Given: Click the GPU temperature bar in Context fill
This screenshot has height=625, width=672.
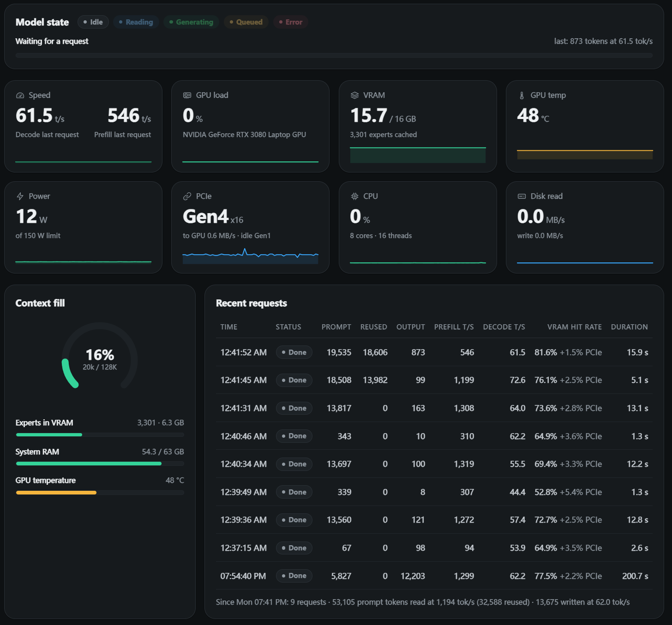Looking at the screenshot, I should click(100, 493).
